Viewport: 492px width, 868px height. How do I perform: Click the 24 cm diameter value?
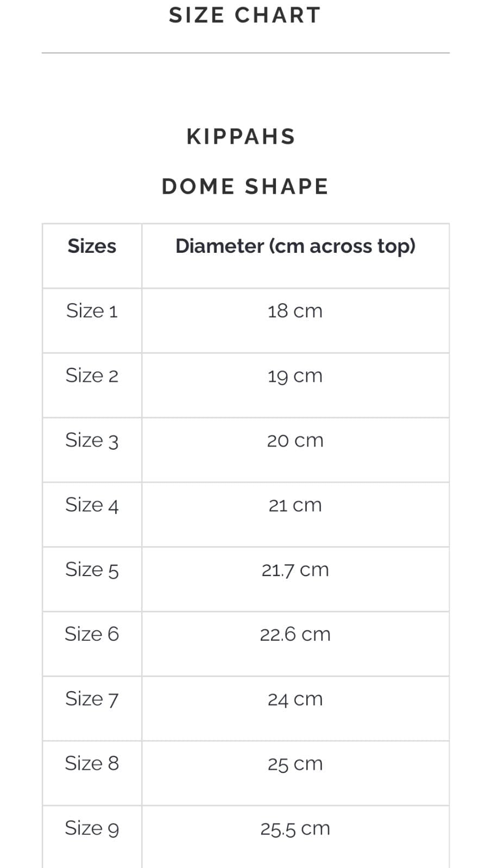[x=295, y=699]
